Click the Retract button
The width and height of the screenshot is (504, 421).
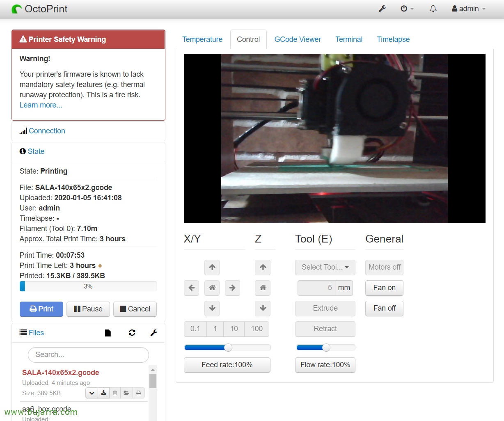325,329
